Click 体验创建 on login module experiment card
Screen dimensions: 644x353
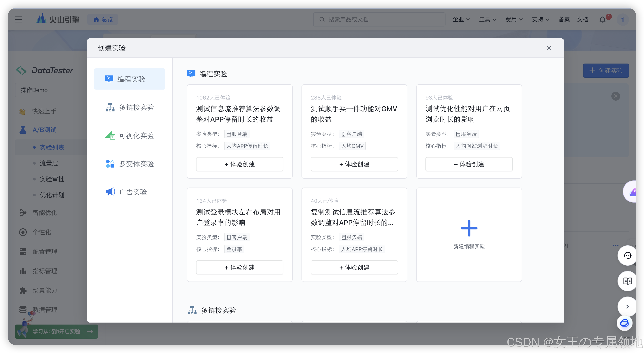point(240,267)
